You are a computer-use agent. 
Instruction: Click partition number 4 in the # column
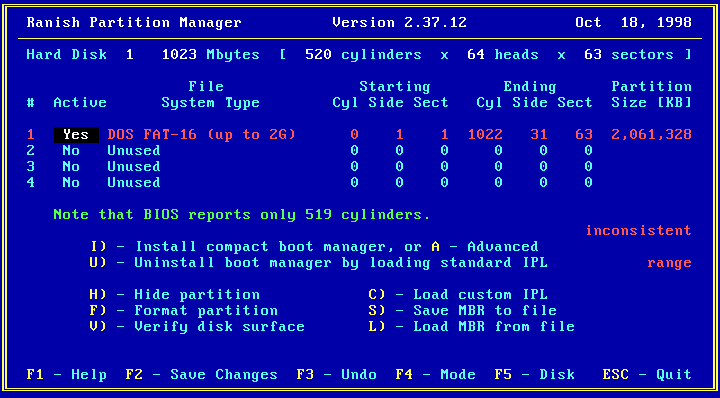point(31,183)
